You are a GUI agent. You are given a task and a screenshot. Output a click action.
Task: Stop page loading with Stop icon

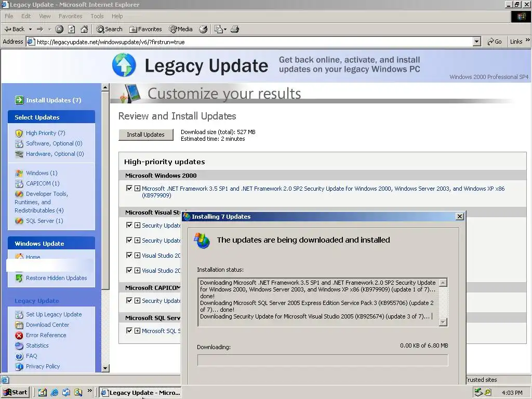click(59, 29)
